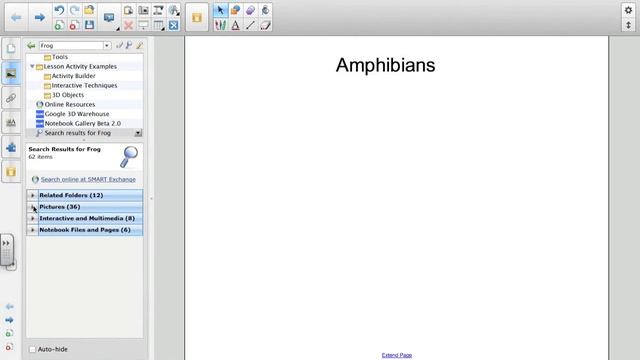Click the red X delete icon
This screenshot has width=640, height=360.
pos(128,25)
